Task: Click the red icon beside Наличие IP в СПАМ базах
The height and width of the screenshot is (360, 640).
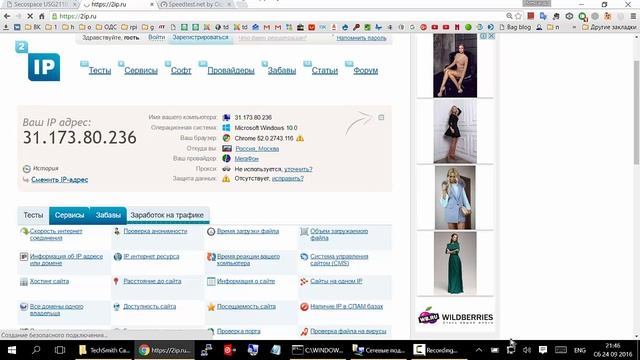Action: pyautogui.click(x=304, y=307)
